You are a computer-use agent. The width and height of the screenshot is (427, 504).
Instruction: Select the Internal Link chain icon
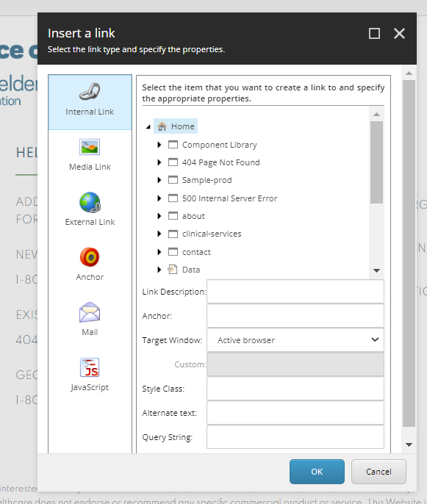pos(90,92)
